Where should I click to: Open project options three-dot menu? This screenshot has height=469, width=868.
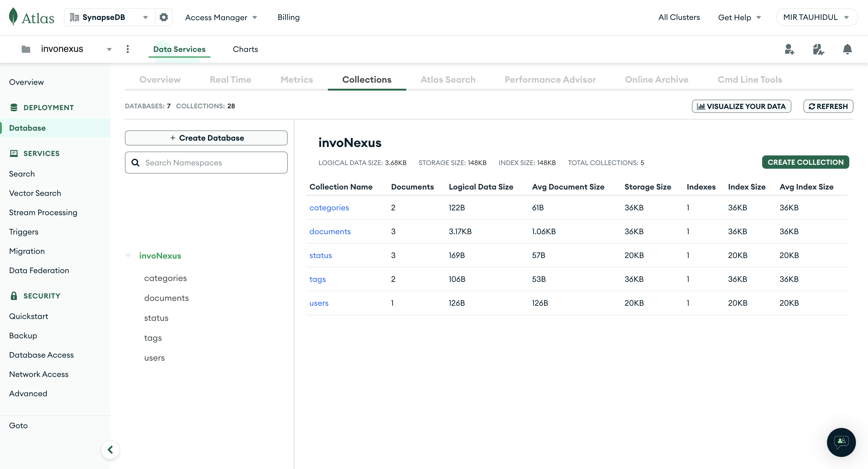(128, 49)
